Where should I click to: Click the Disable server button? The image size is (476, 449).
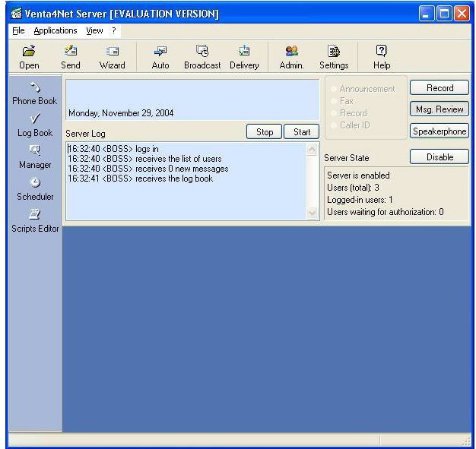pyautogui.click(x=440, y=157)
